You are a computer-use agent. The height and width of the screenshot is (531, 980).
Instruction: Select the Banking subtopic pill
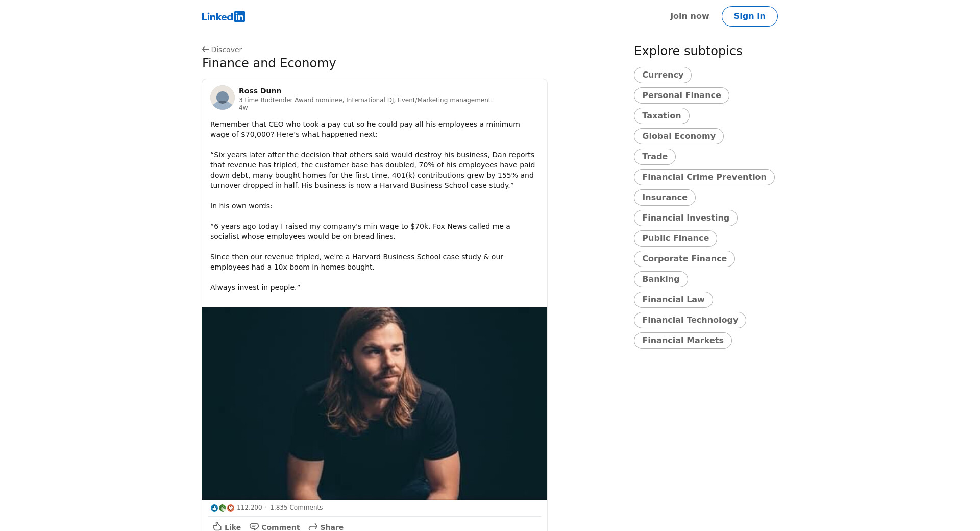(660, 279)
